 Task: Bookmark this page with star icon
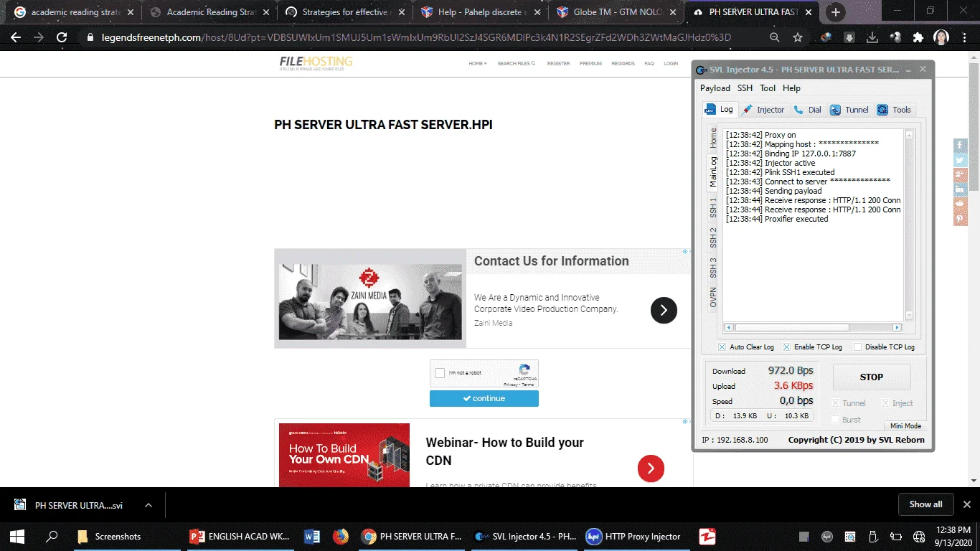click(798, 37)
